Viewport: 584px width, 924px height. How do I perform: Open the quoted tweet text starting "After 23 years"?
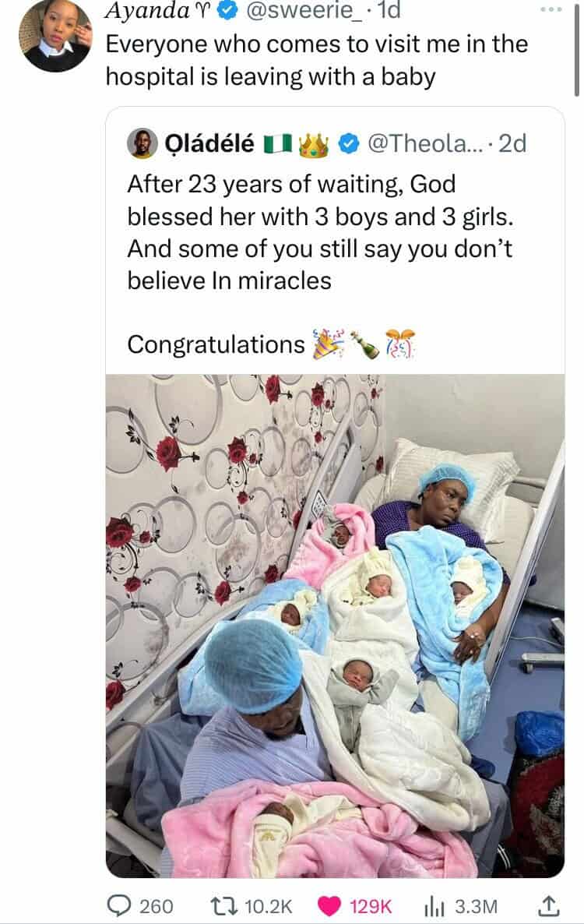[x=319, y=232]
